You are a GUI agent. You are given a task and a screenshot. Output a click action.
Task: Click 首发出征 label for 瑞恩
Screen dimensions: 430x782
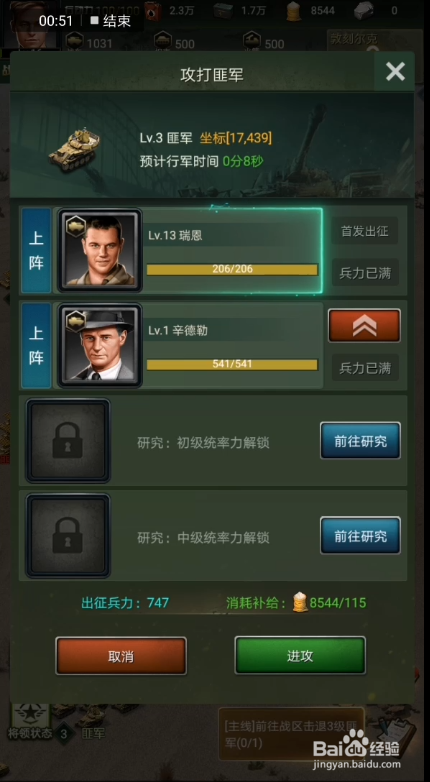pyautogui.click(x=365, y=231)
